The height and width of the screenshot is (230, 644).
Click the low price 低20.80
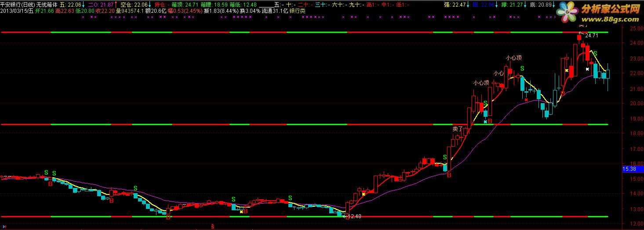pyautogui.click(x=85, y=11)
